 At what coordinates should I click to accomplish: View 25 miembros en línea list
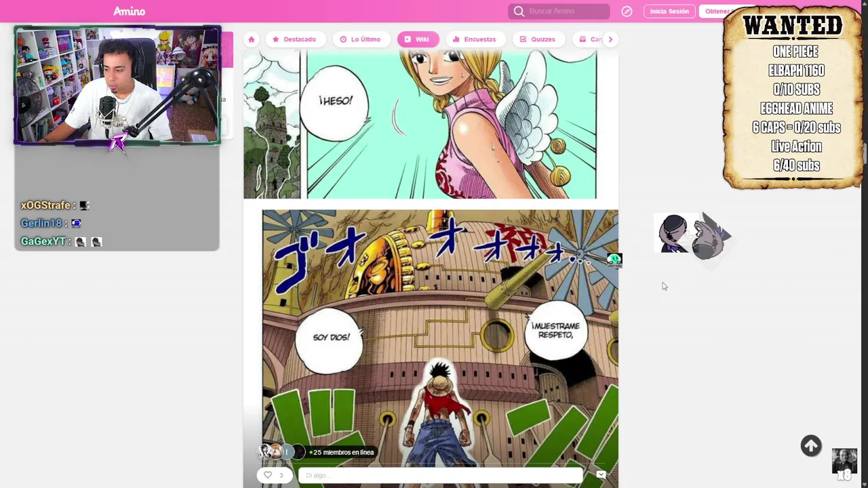click(x=343, y=452)
